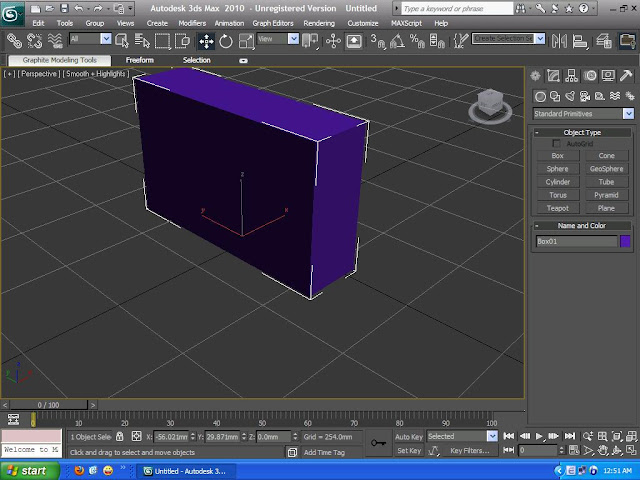
Task: Click the time slider showing 0 / 100
Action: 49,405
